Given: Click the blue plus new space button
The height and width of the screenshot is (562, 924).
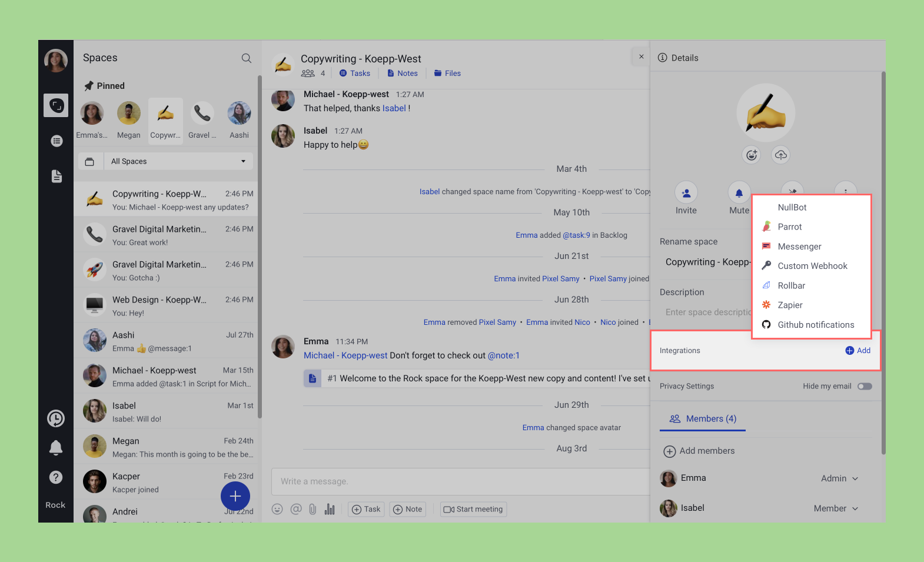Looking at the screenshot, I should tap(235, 496).
